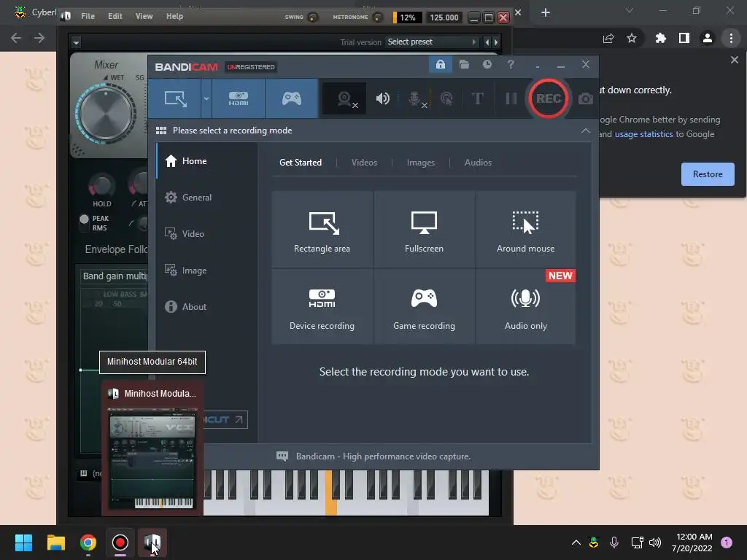
Task: Adjust the Swing knob in Minihost
Action: click(312, 17)
